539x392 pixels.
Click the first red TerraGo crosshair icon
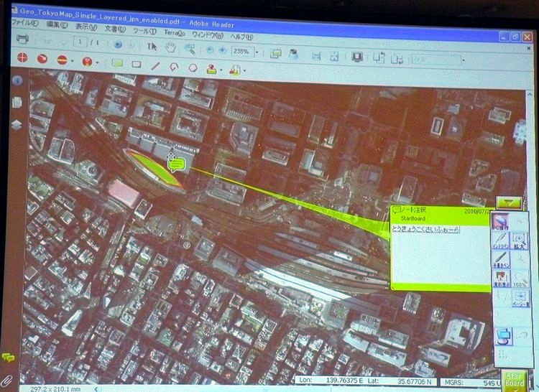(x=22, y=57)
